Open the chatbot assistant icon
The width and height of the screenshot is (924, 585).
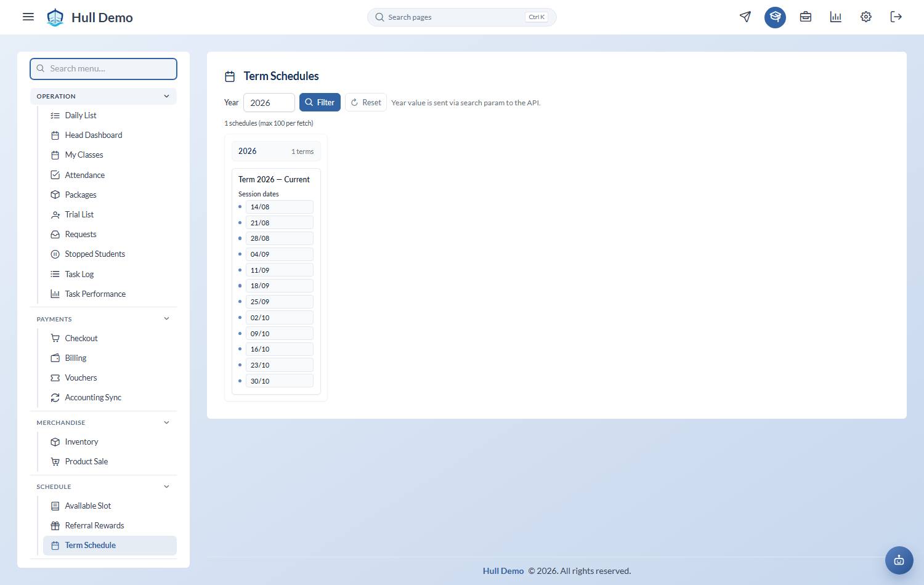tap(899, 560)
